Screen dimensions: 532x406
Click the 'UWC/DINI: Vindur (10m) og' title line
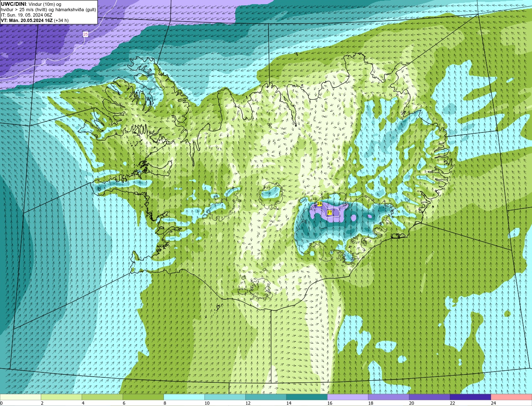pos(31,4)
